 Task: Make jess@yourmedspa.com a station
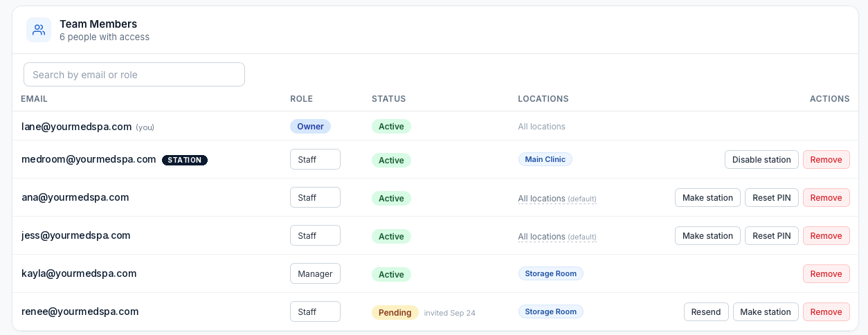707,236
